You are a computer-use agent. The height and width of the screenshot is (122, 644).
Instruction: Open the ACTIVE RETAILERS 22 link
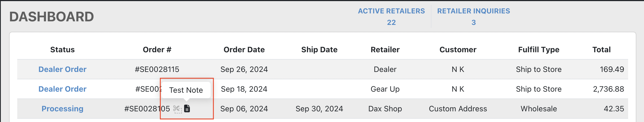[391, 16]
